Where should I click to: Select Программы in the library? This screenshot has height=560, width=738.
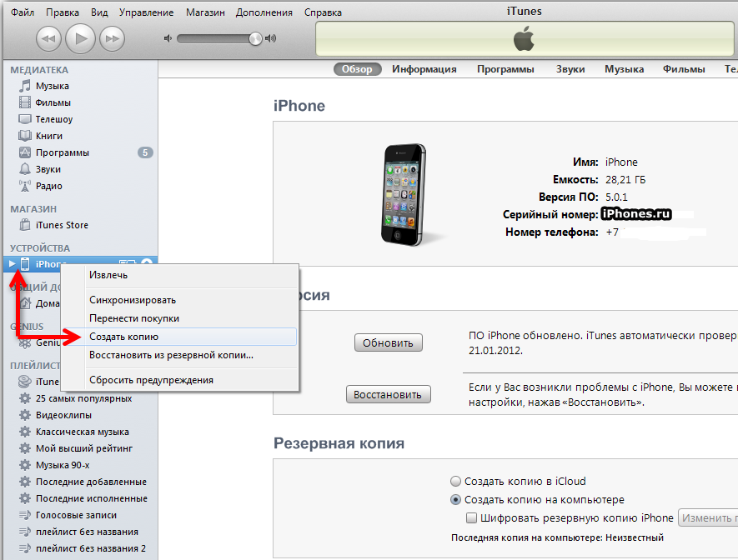63,152
